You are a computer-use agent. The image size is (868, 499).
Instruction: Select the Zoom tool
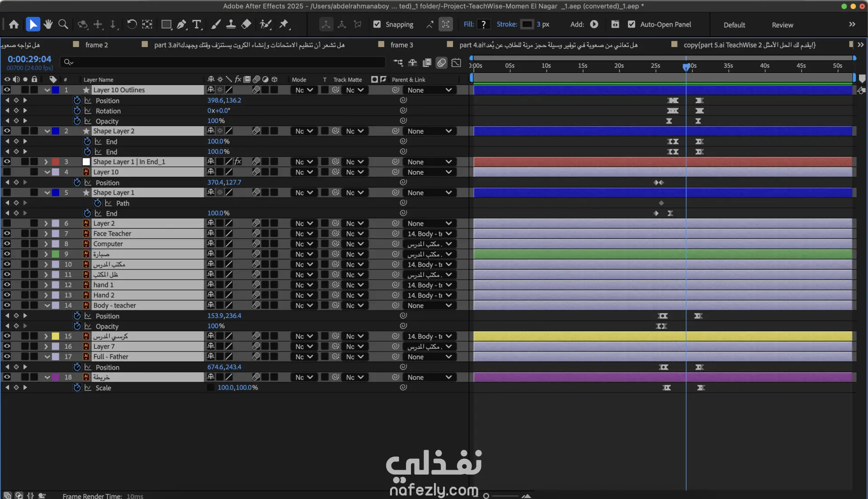pos(63,24)
